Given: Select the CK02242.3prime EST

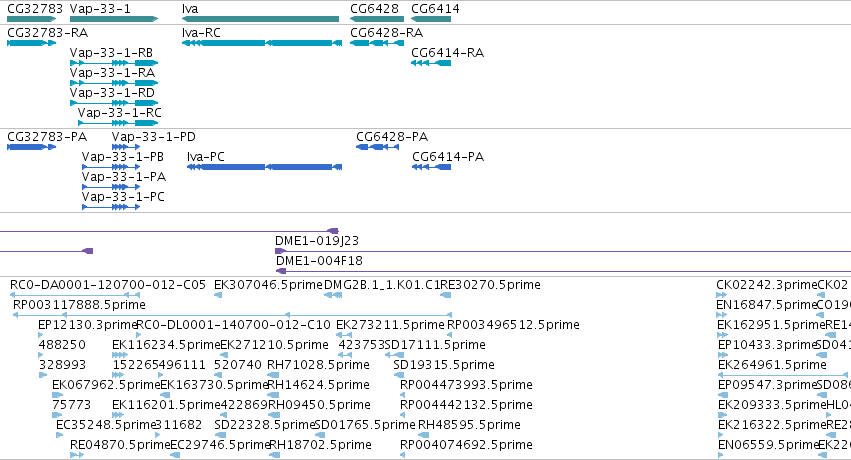Looking at the screenshot, I should click(x=721, y=295).
